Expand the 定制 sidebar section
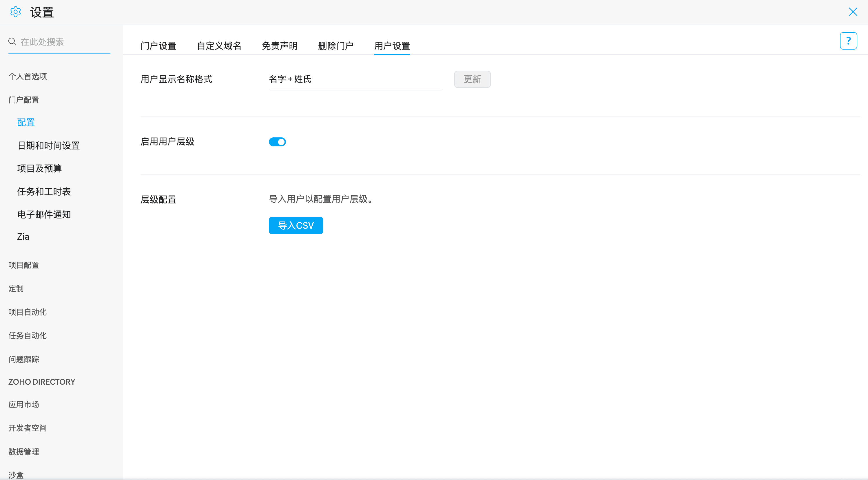The height and width of the screenshot is (480, 868). click(x=16, y=289)
